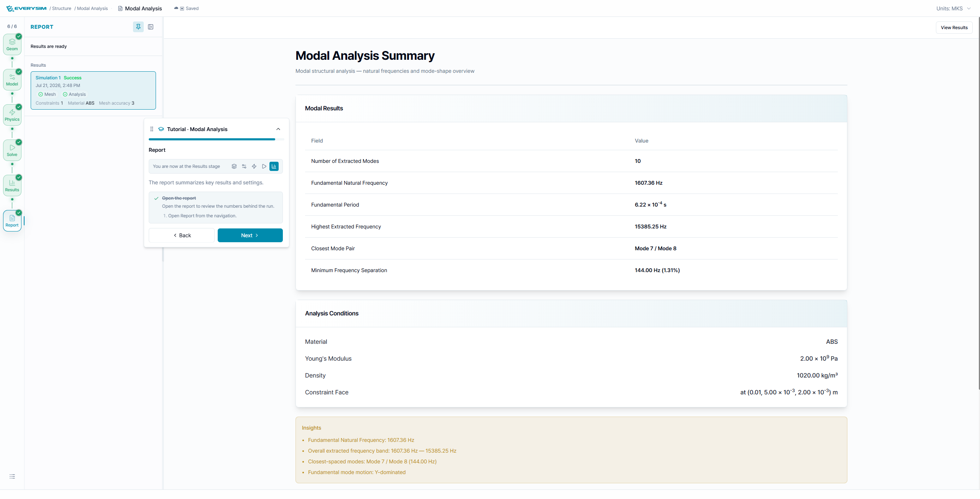Click the geometry layers icon in tutorial stage bar
The height and width of the screenshot is (499, 980).
point(234,166)
